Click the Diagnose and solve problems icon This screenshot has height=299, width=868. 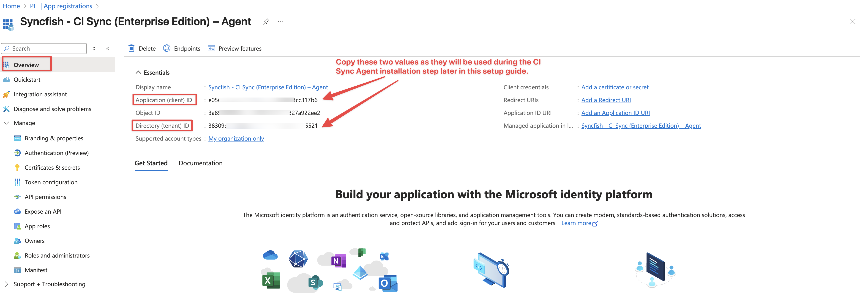pos(6,109)
